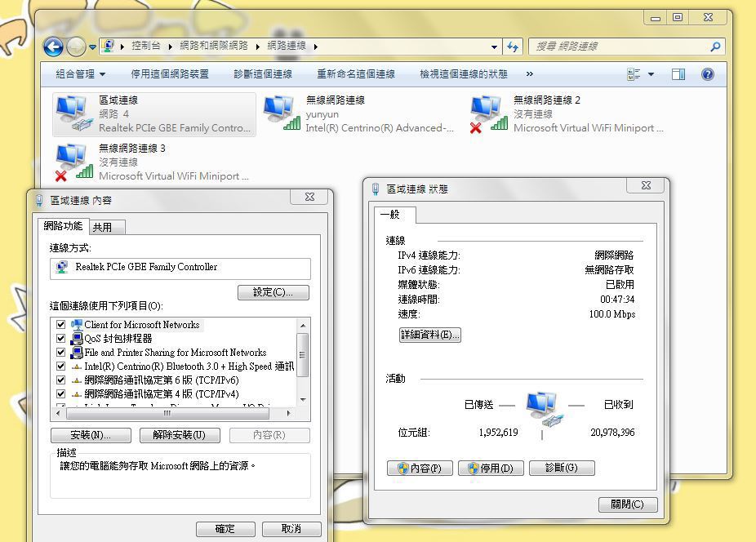The height and width of the screenshot is (542, 756).
Task: Toggle the QoS 封包排程器 checkbox
Action: click(x=60, y=339)
